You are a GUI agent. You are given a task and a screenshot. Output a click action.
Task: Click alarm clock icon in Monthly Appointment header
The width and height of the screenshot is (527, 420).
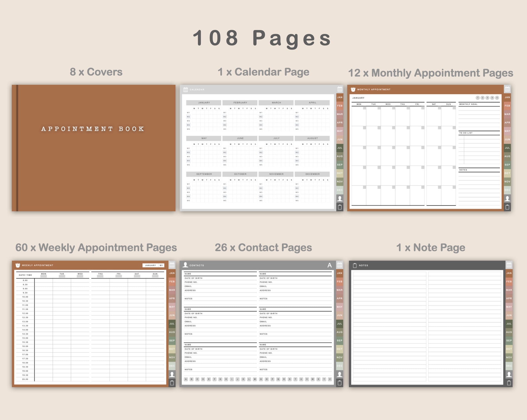pos(353,89)
